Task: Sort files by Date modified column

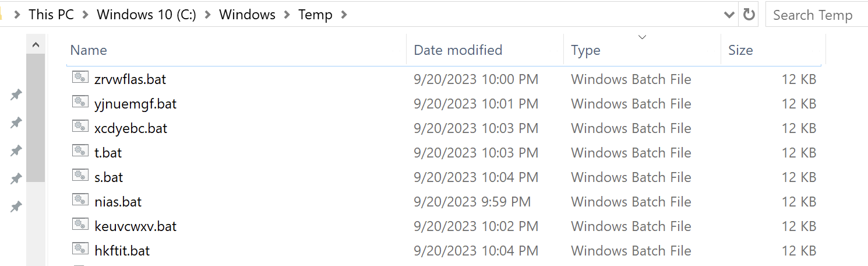Action: click(x=458, y=50)
